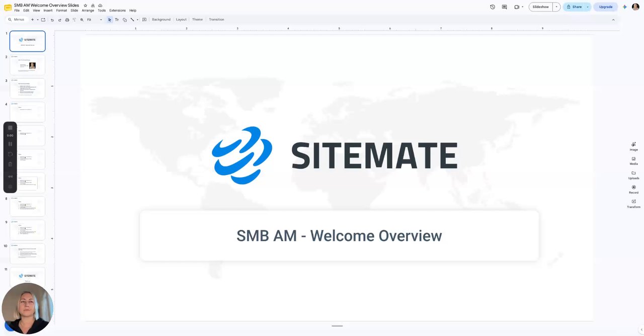Select slide 2 thumbnail in the filmstrip
Screen dimensions: 644x336
click(x=27, y=65)
